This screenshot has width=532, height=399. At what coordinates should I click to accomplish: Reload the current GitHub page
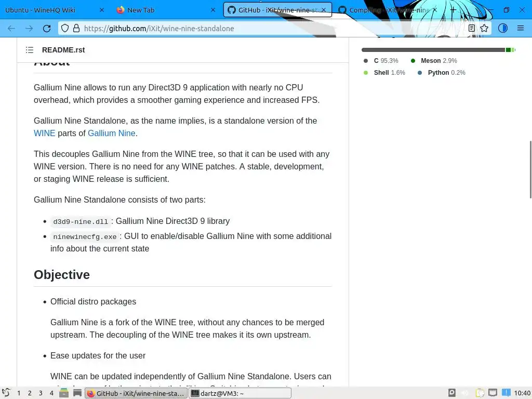tap(47, 29)
